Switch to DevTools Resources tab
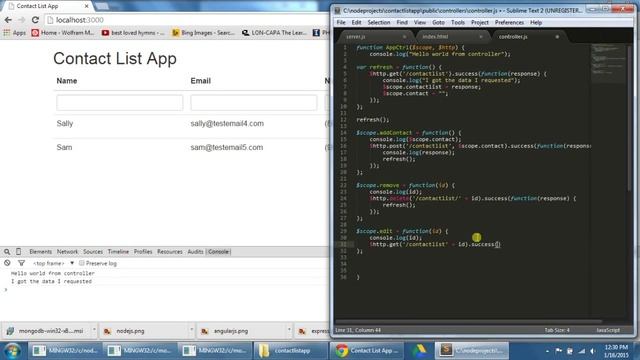The height and width of the screenshot is (360, 640). 170,252
